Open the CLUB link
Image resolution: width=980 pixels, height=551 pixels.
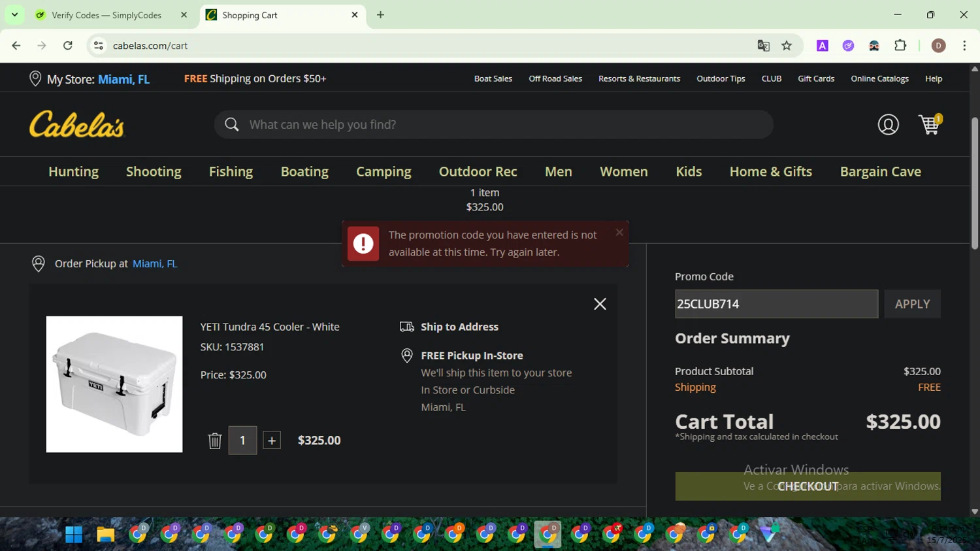[x=772, y=78]
